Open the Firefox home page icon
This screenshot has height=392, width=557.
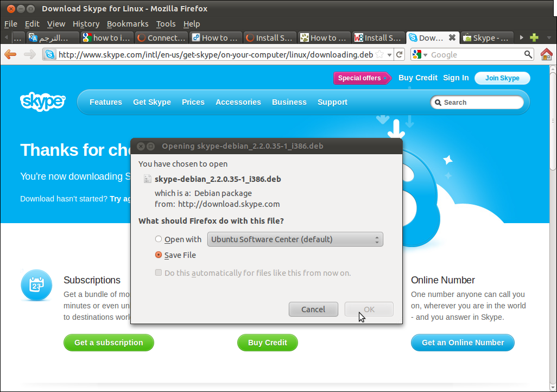[546, 54]
